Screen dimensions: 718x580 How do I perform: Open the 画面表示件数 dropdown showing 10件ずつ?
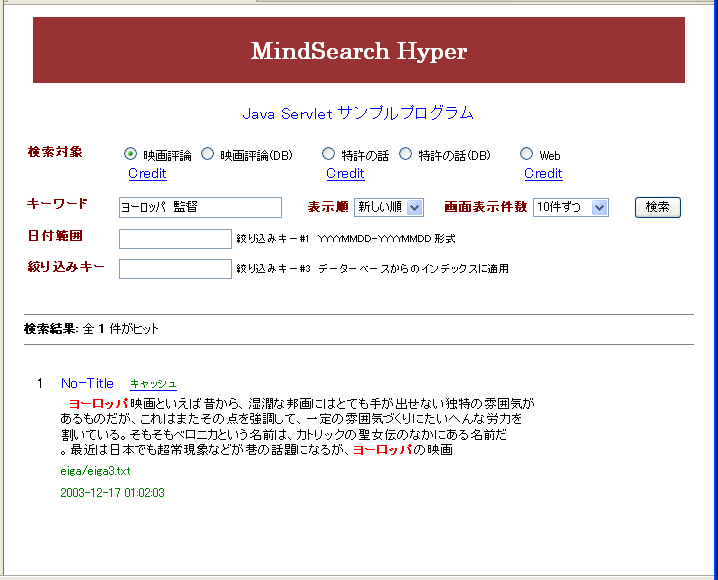571,207
